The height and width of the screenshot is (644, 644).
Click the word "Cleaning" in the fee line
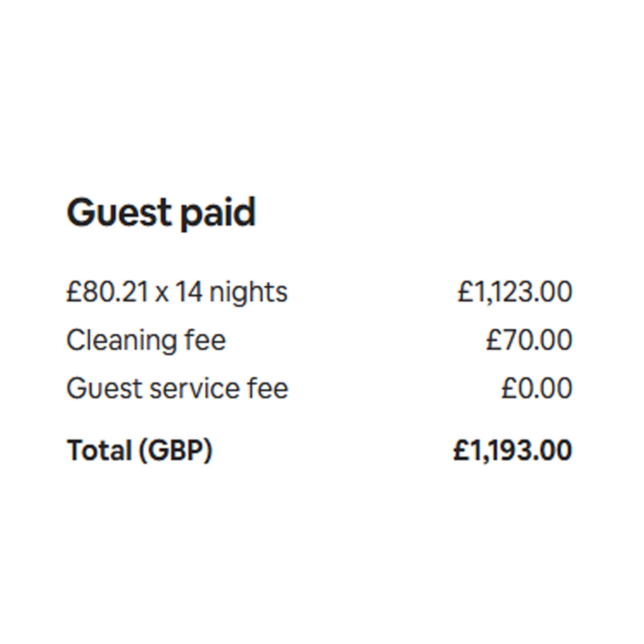[x=122, y=340]
